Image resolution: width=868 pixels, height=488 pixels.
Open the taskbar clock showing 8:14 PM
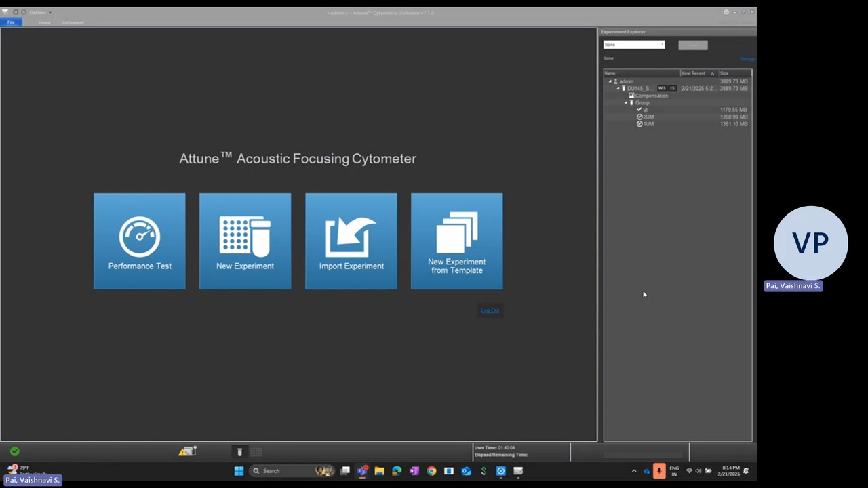pos(730,471)
